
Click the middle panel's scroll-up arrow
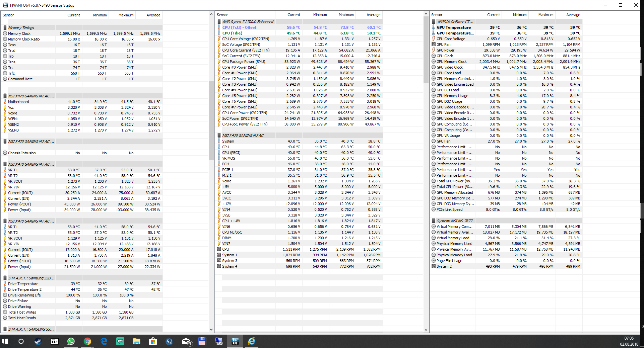point(426,14)
